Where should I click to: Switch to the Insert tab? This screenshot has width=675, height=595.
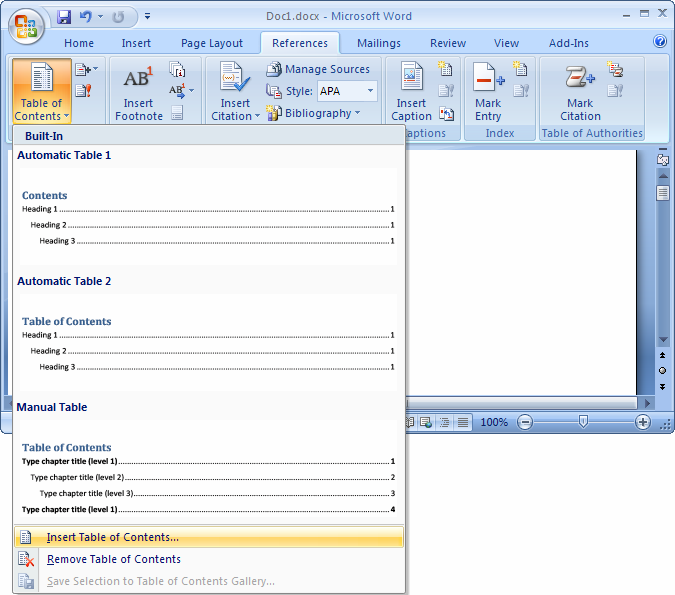click(136, 43)
